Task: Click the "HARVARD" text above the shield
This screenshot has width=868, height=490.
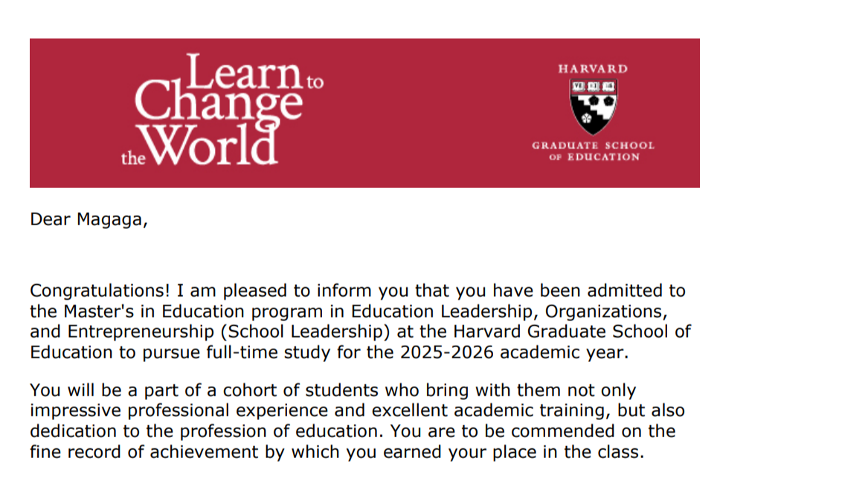Action: click(x=593, y=68)
